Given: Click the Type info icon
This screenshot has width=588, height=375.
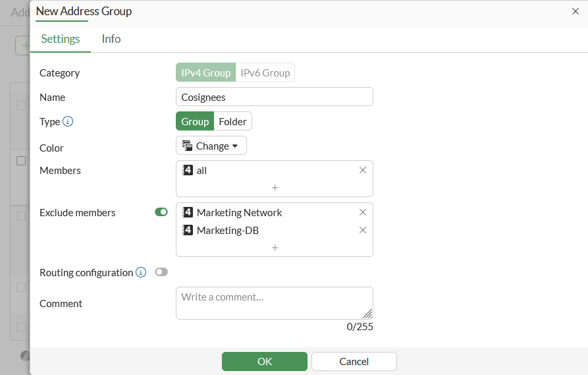Looking at the screenshot, I should [x=68, y=121].
